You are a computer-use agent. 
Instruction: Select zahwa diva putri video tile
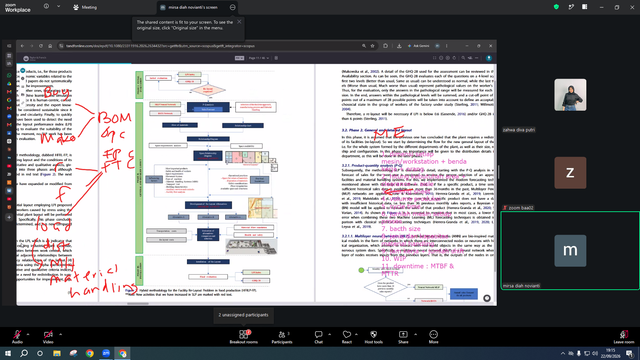[570, 95]
